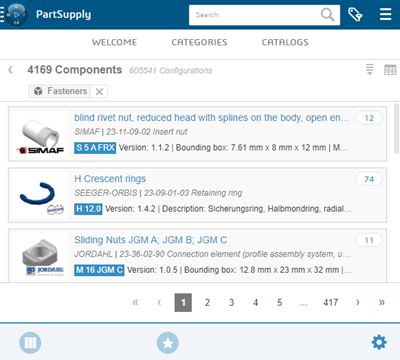Click 605541 Configurations text
The height and width of the screenshot is (360, 400).
coord(171,71)
